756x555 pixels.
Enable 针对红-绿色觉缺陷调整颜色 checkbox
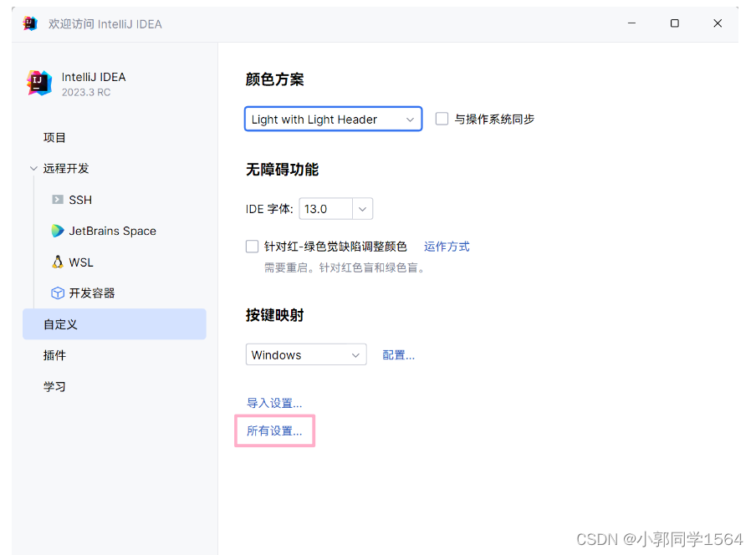click(253, 247)
